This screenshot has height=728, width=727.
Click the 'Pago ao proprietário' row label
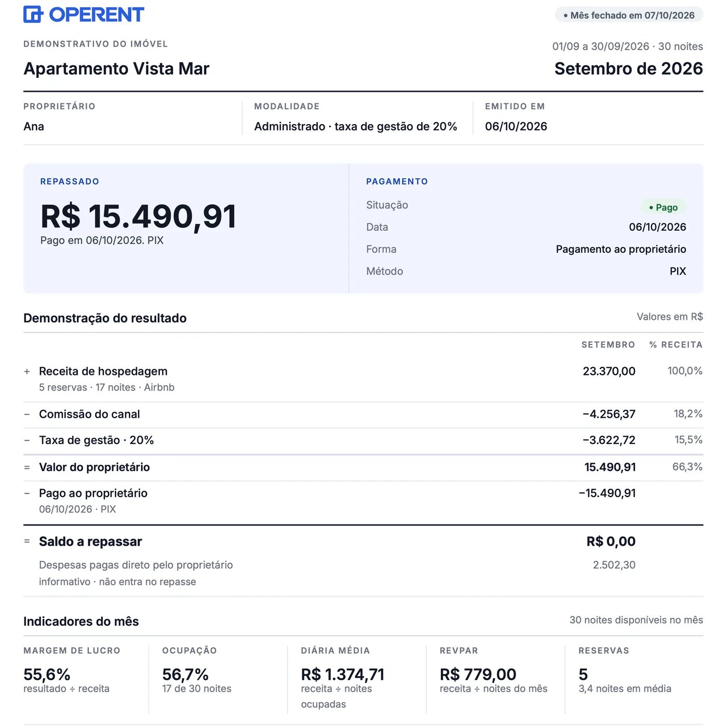coord(93,493)
